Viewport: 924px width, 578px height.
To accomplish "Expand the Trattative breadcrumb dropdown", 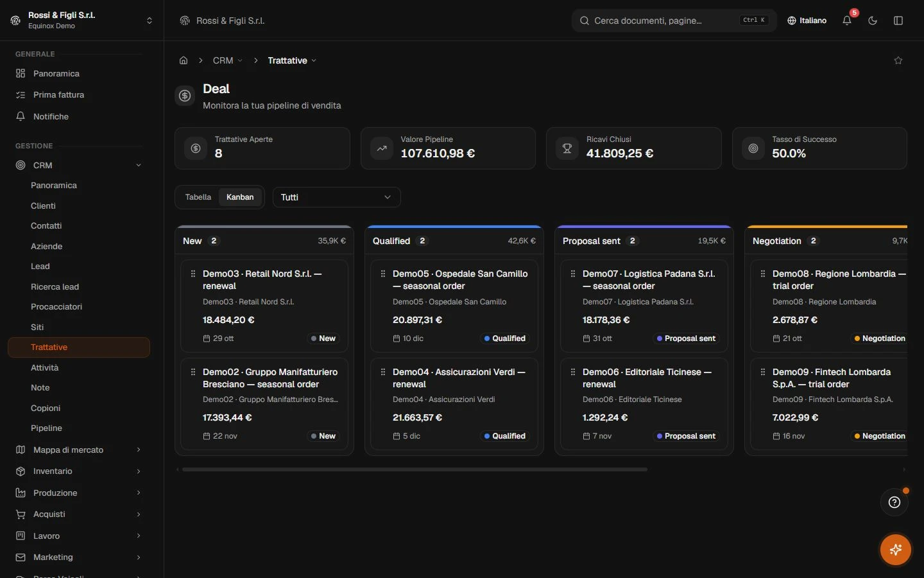I will tap(292, 60).
